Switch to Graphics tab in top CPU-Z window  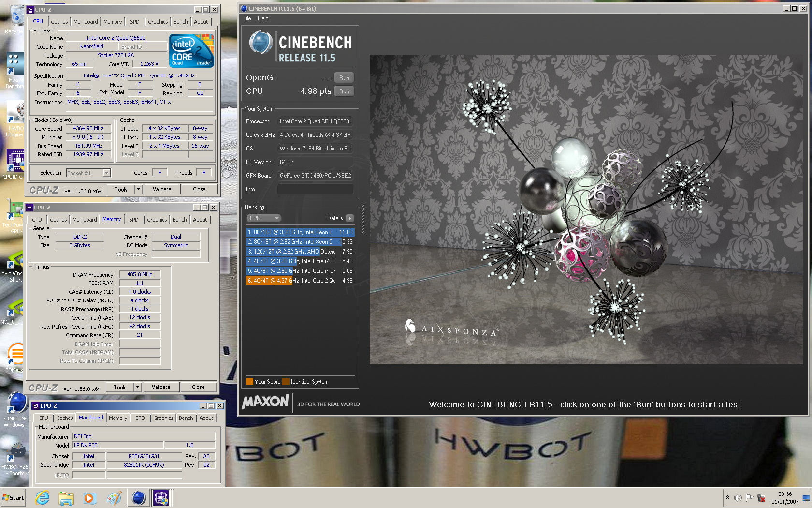[158, 22]
